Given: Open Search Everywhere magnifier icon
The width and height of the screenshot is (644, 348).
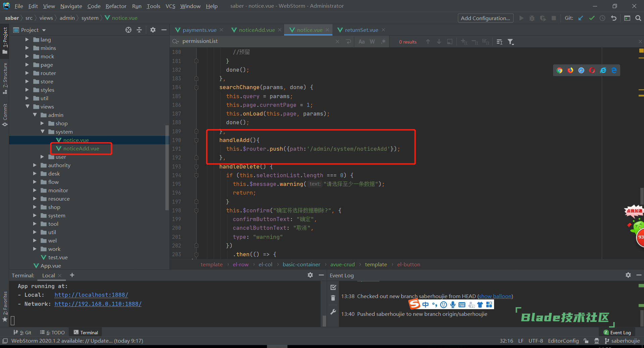Looking at the screenshot, I should [x=638, y=18].
